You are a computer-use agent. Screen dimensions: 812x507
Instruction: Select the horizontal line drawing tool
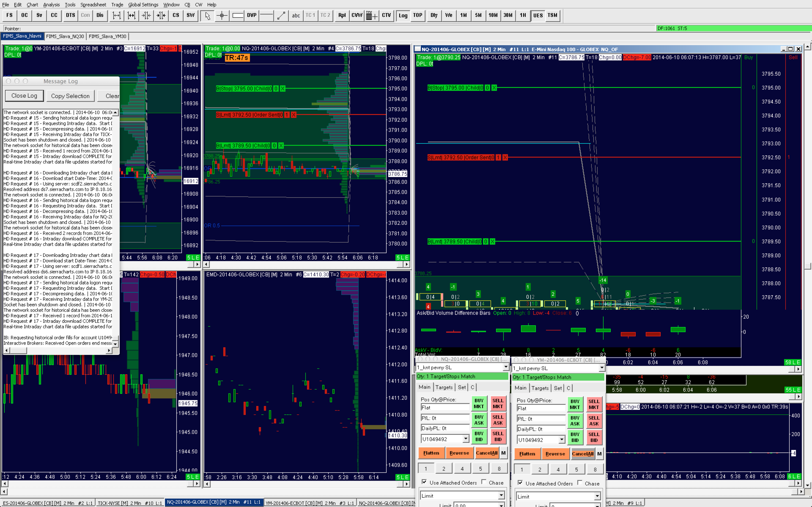pyautogui.click(x=266, y=15)
